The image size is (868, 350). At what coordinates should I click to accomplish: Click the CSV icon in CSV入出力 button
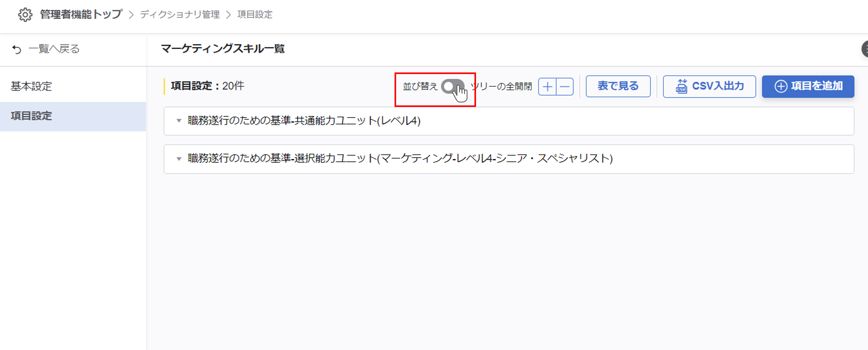click(x=681, y=86)
